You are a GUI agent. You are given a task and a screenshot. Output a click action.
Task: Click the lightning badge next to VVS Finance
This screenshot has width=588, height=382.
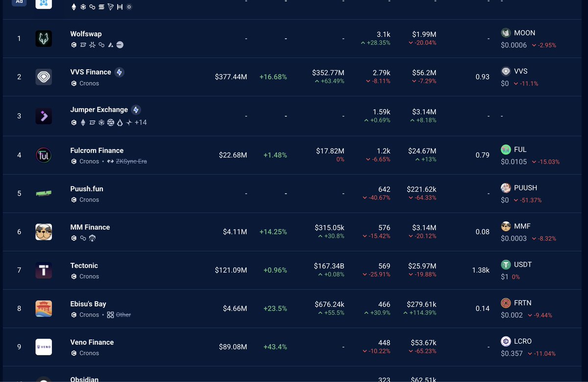119,72
